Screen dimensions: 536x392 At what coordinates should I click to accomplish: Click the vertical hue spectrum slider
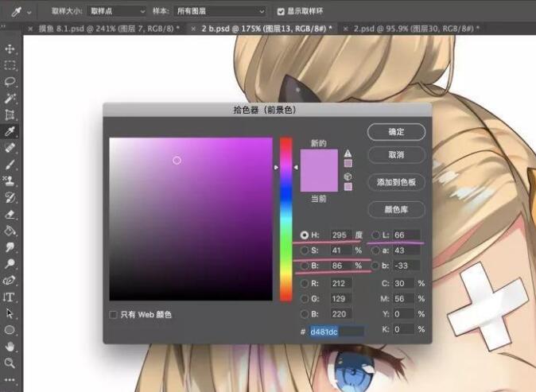(x=286, y=219)
